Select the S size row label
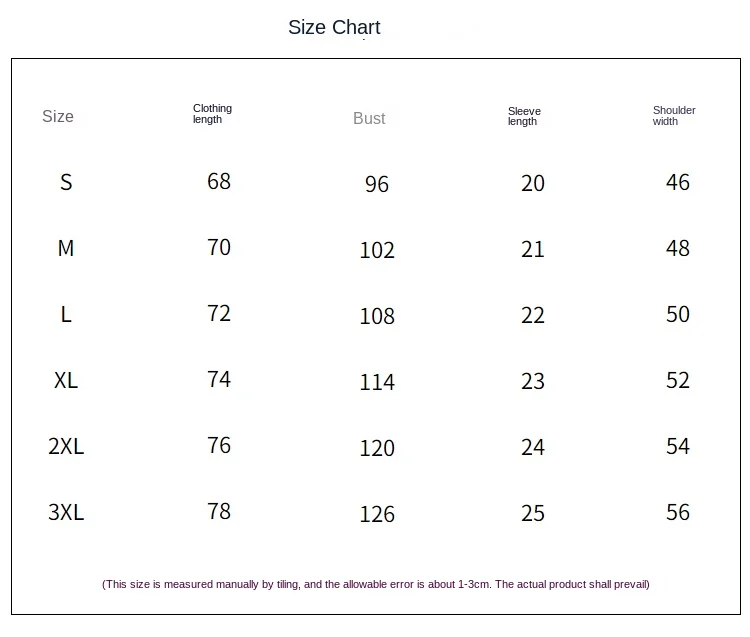This screenshot has width=750, height=637. click(x=66, y=182)
